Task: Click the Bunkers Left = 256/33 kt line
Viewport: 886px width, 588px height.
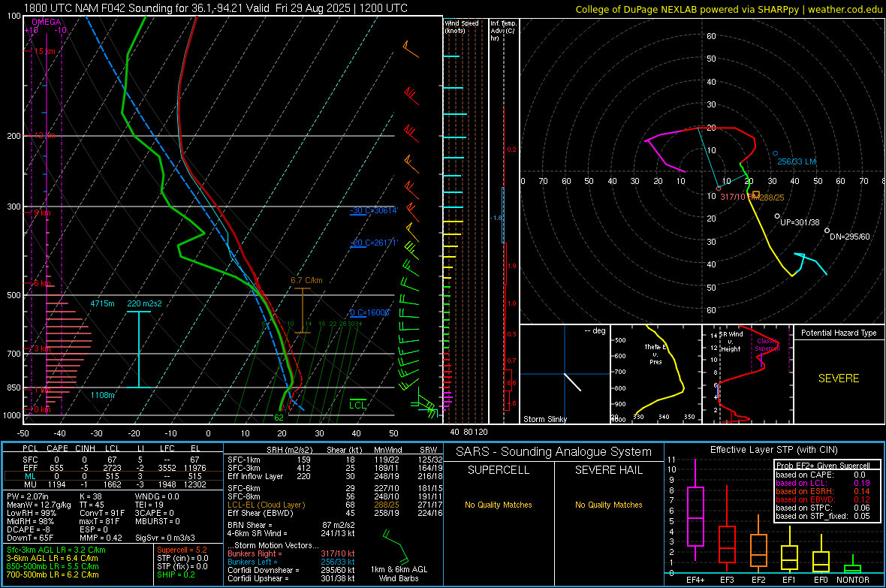Action: pyautogui.click(x=291, y=562)
